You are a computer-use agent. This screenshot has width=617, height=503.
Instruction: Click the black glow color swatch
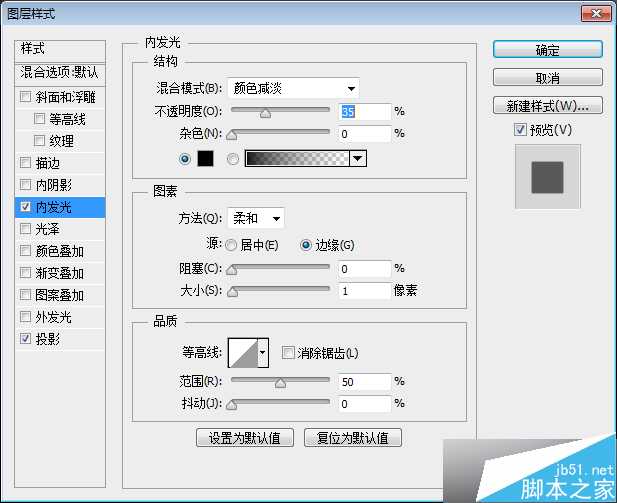205,159
